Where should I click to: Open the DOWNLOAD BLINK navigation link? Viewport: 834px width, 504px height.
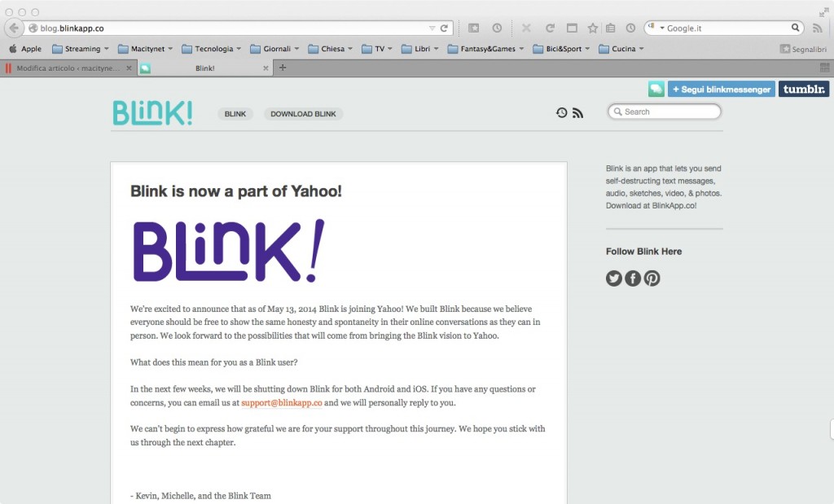click(303, 114)
